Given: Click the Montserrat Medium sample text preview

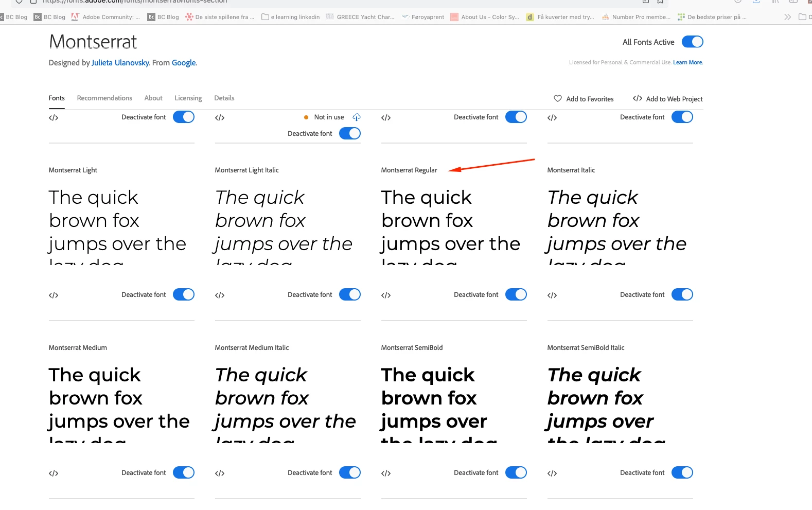Looking at the screenshot, I should 119,404.
